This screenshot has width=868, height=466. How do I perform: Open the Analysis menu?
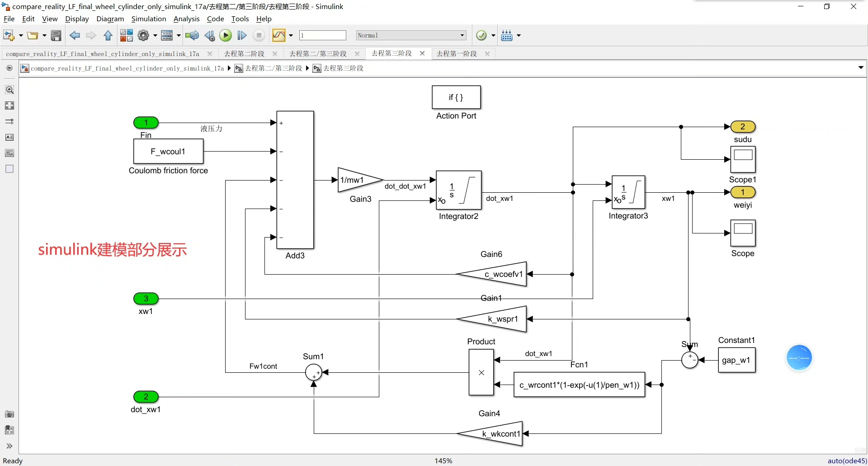[x=186, y=19]
